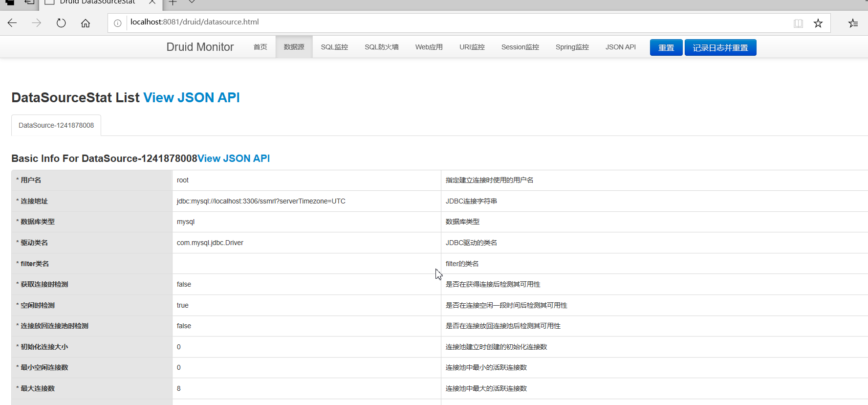Click the 连接地址 row label
868x405 pixels.
[x=34, y=201]
